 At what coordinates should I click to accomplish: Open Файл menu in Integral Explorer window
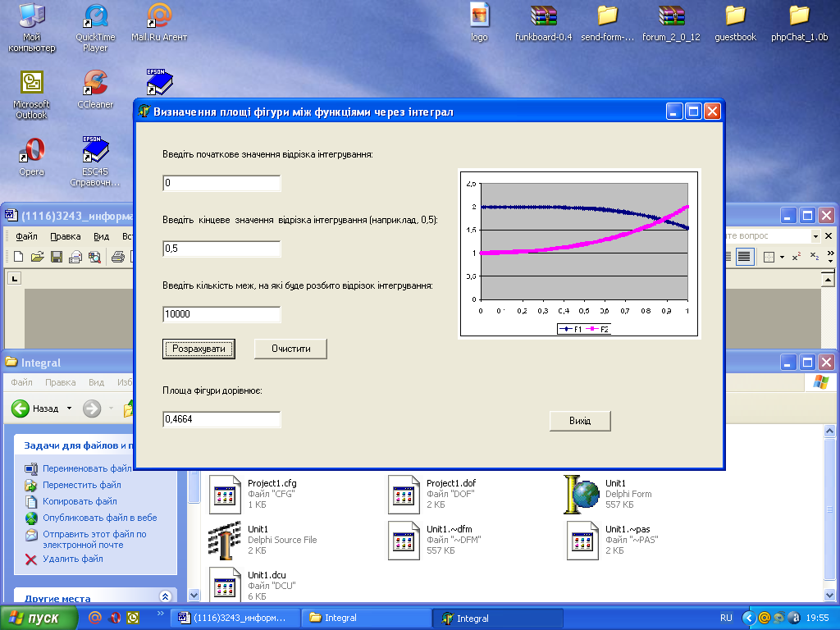[x=21, y=382]
